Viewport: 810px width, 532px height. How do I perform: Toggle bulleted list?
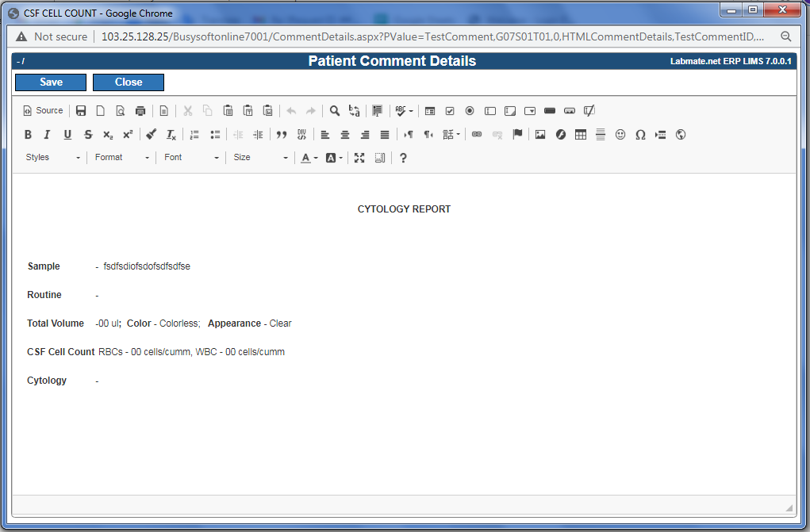click(x=215, y=135)
